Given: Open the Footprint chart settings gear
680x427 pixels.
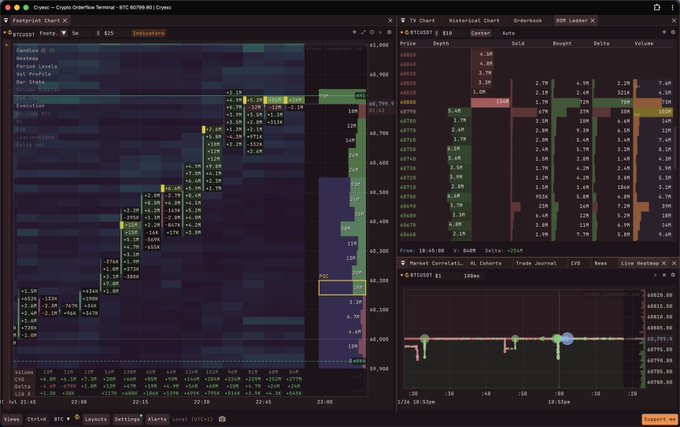Looking at the screenshot, I should 389,32.
